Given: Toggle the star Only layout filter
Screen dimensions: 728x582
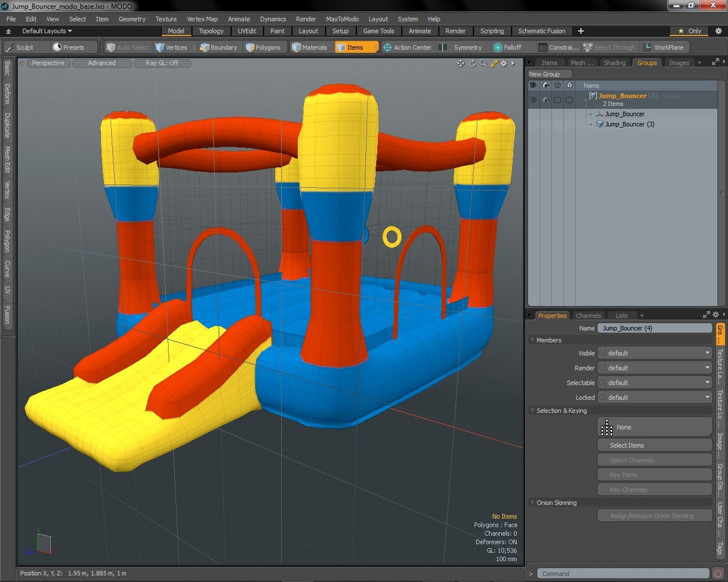Looking at the screenshot, I should pyautogui.click(x=690, y=31).
